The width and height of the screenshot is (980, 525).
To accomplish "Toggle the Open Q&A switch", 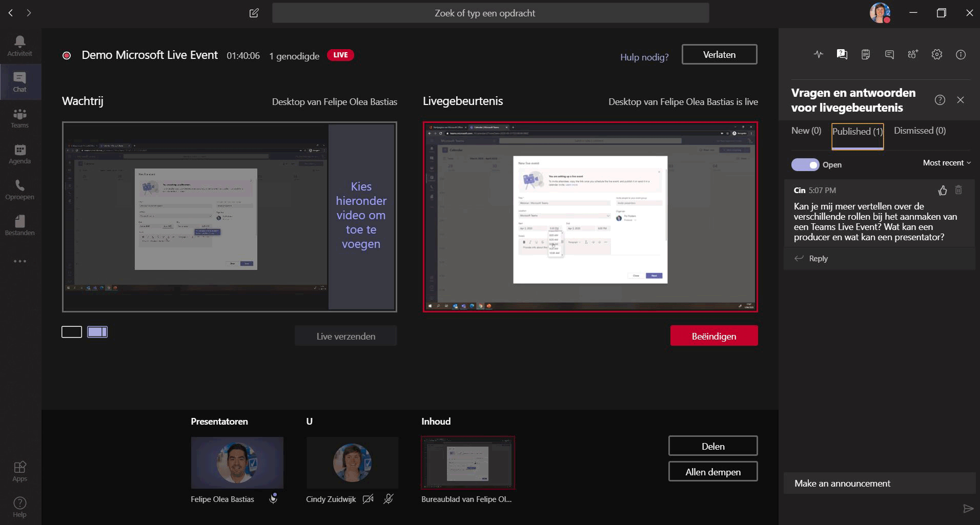I will (805, 164).
